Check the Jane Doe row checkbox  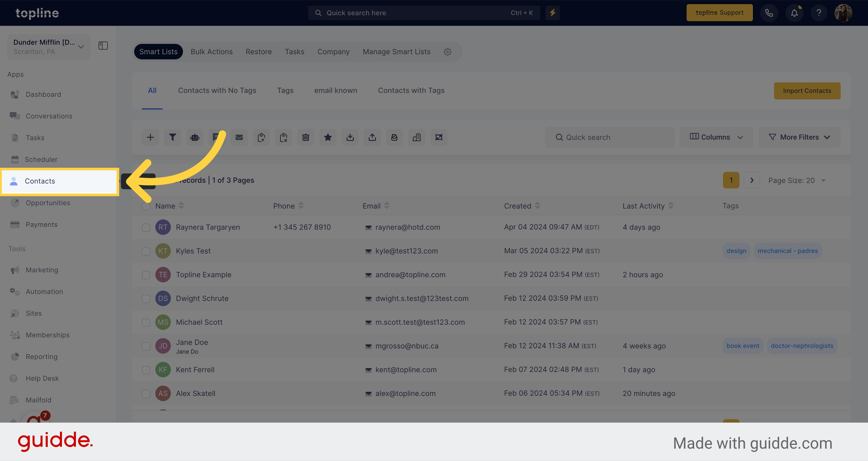(146, 346)
